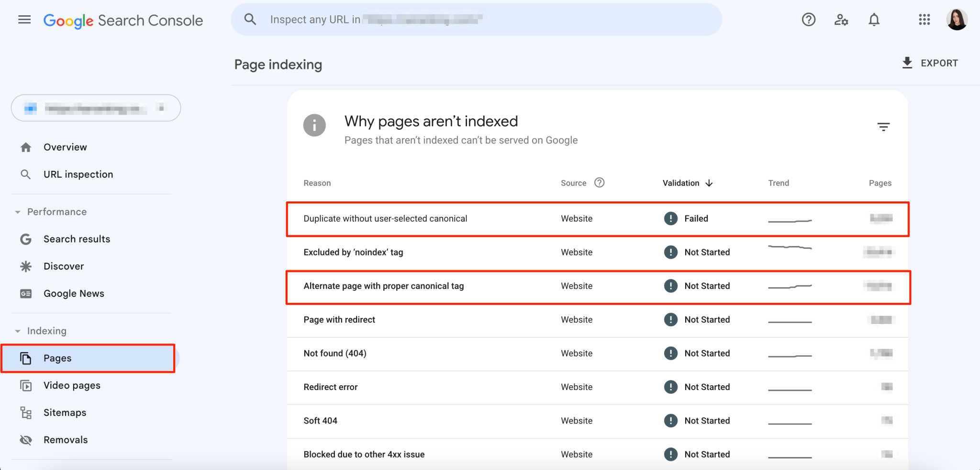Image resolution: width=980 pixels, height=470 pixels.
Task: Open user settings and permissions icon
Action: click(841, 20)
